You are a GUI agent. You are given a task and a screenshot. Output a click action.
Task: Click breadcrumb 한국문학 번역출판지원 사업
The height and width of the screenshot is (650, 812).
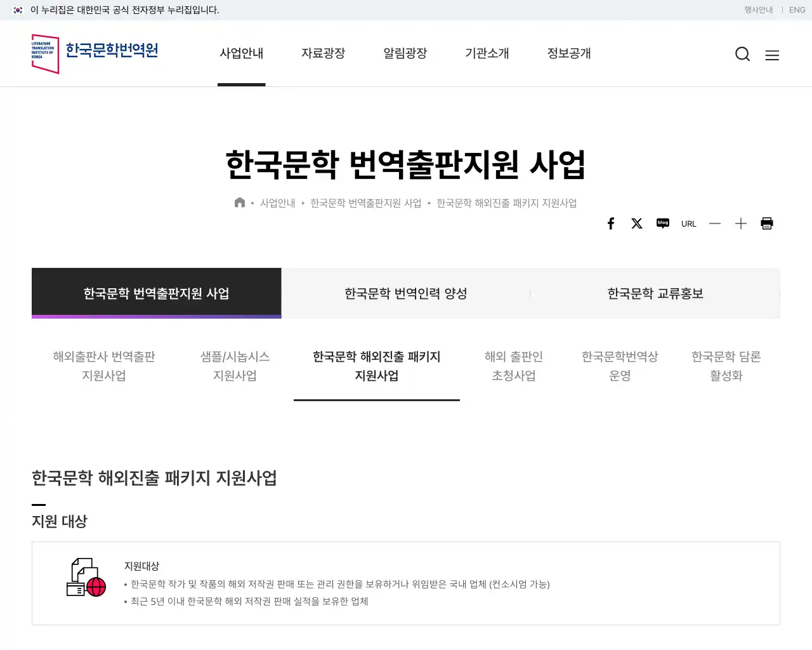point(366,203)
